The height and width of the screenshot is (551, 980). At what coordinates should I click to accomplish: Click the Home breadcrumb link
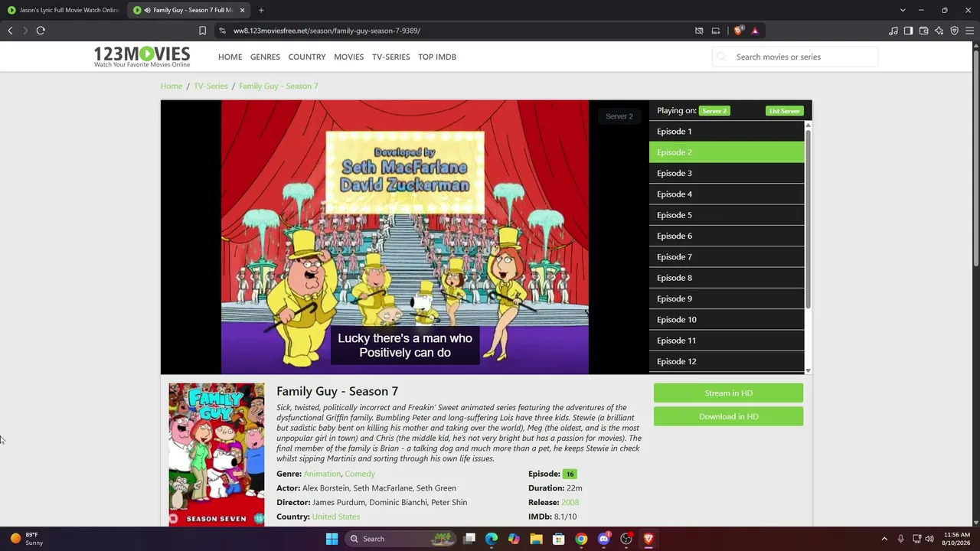(171, 86)
